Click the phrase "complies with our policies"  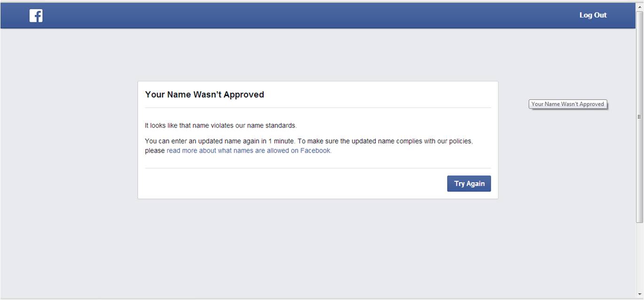tap(435, 141)
